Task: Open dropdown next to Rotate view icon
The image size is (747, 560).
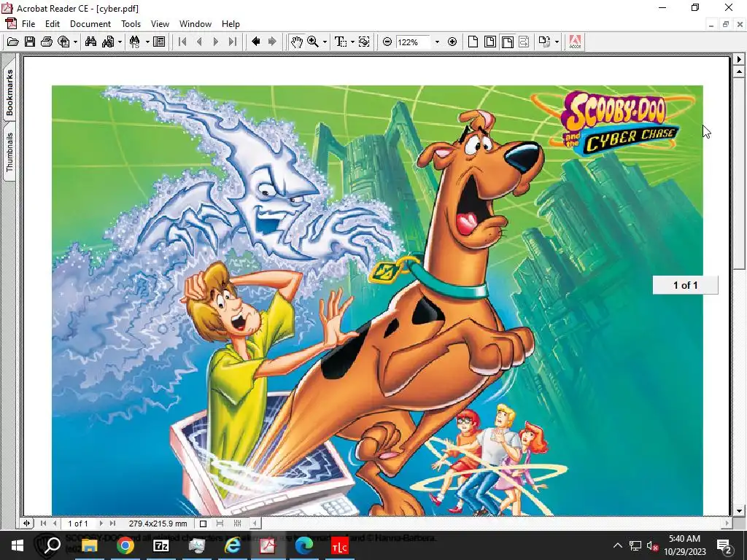Action: (x=557, y=42)
